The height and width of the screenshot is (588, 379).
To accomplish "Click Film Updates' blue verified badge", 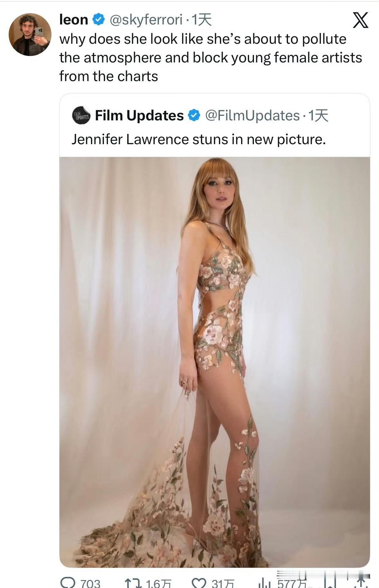I will click(194, 116).
